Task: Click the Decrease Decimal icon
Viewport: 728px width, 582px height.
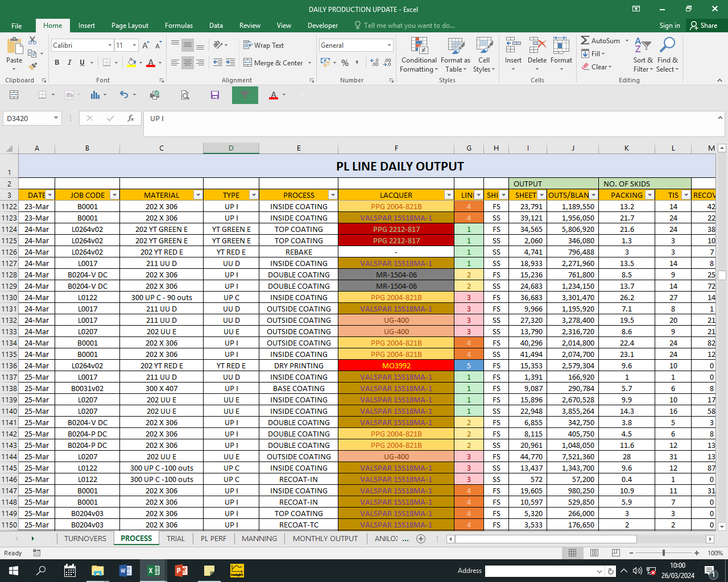Action: click(387, 63)
